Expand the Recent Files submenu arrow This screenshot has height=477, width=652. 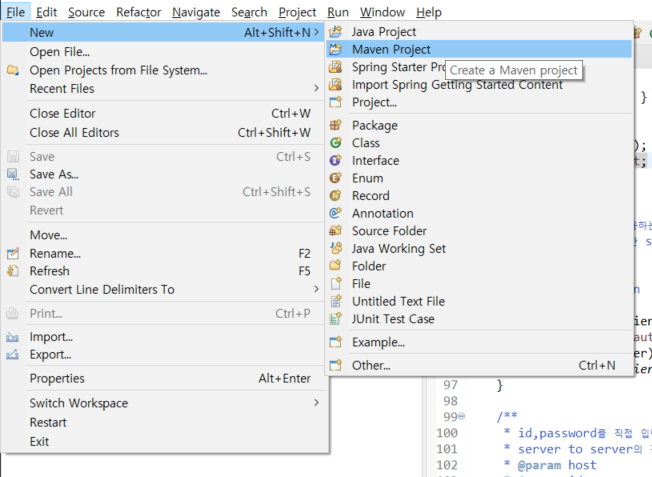pyautogui.click(x=316, y=88)
